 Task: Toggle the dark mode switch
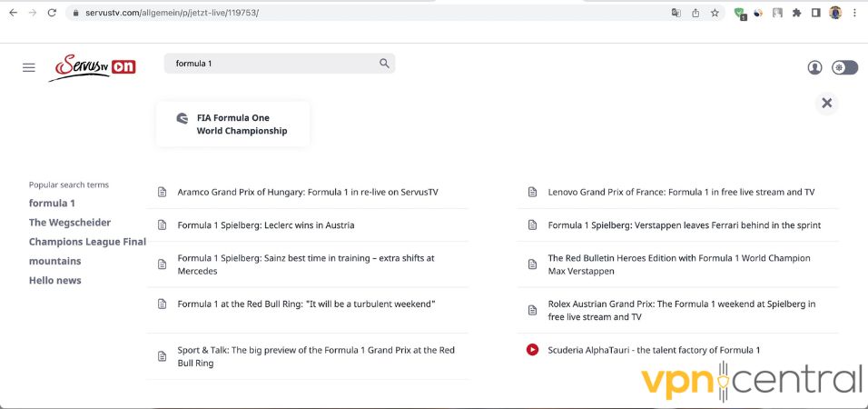(x=844, y=67)
